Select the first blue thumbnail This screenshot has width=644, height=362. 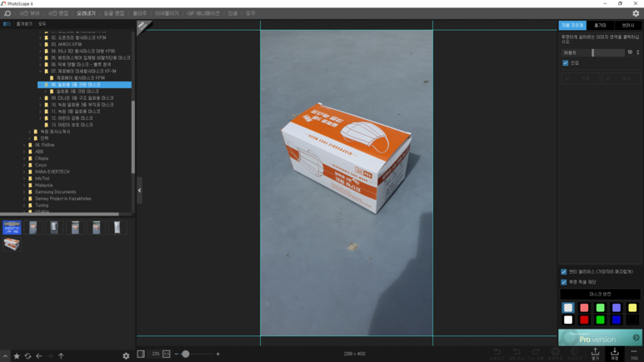[12, 227]
